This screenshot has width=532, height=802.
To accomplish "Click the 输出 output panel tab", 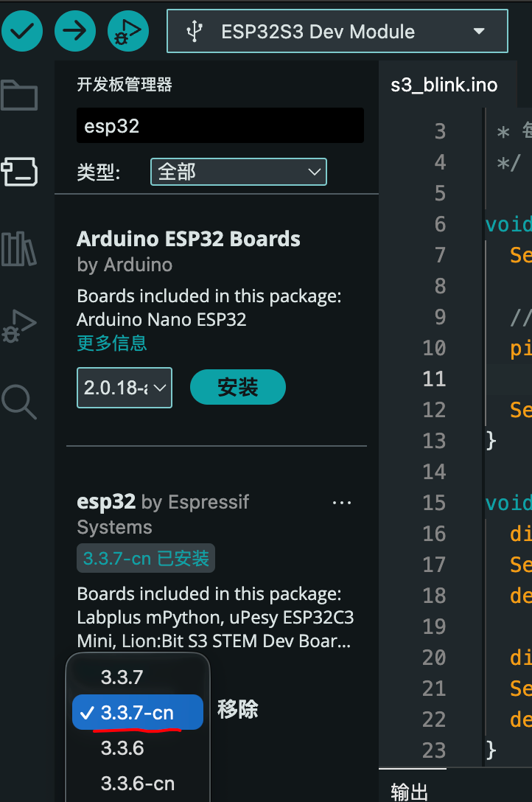I will click(x=410, y=791).
